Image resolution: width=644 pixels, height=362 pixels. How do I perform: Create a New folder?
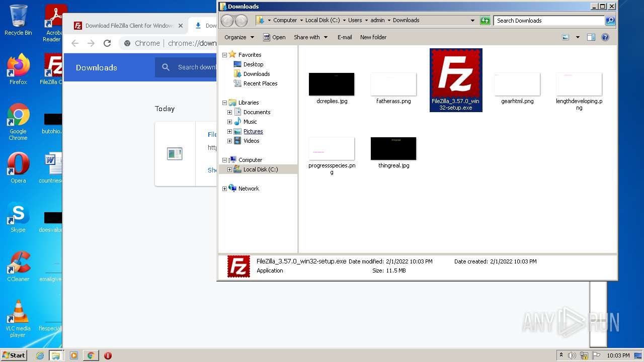point(373,37)
